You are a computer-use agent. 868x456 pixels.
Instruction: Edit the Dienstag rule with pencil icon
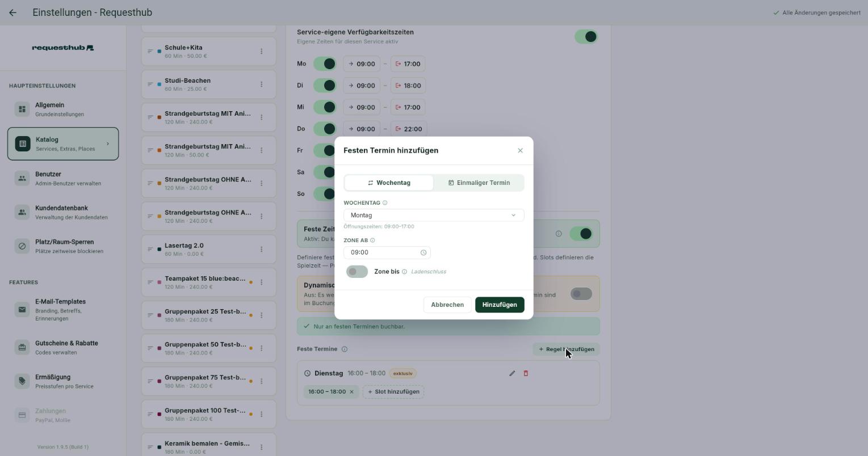click(512, 373)
